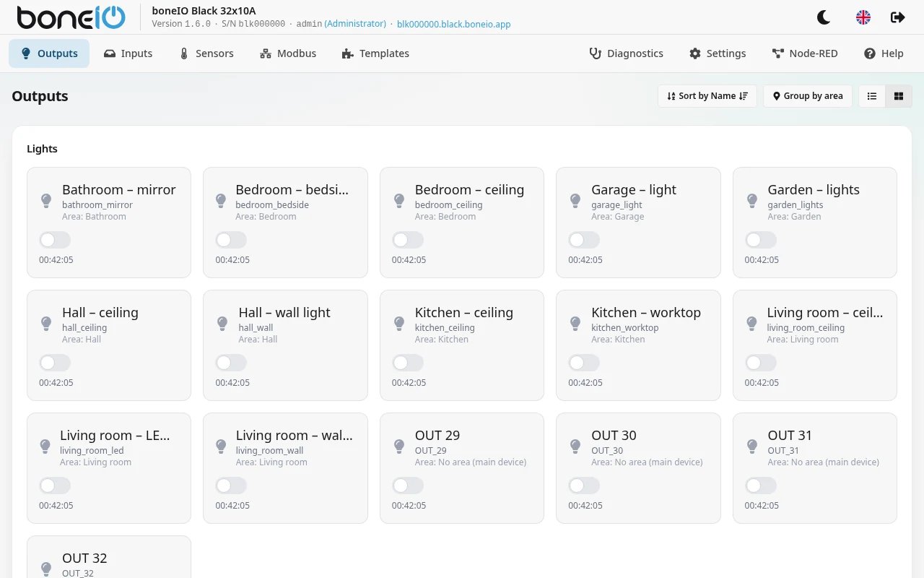Click bulb icon on Hall – wall light card
Image resolution: width=924 pixels, height=578 pixels.
[222, 323]
